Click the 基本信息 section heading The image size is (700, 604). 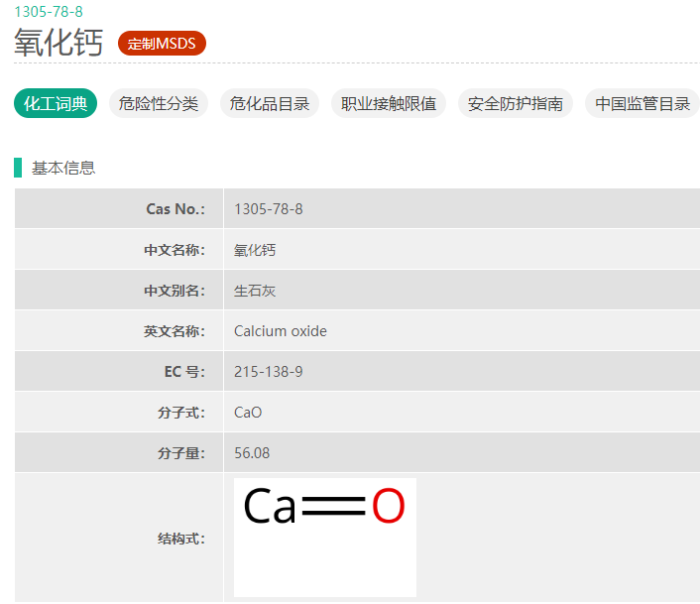pos(63,168)
